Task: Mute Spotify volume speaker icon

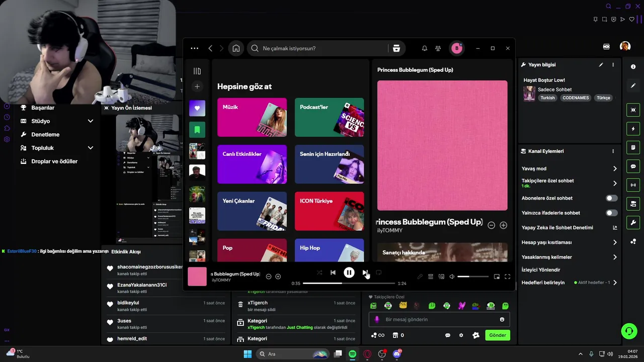Action: pos(452,277)
